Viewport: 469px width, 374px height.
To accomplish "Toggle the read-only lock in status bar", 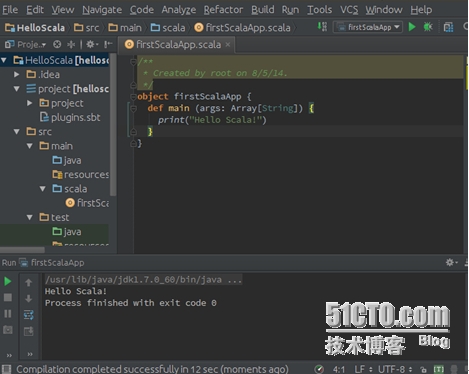I will click(423, 369).
